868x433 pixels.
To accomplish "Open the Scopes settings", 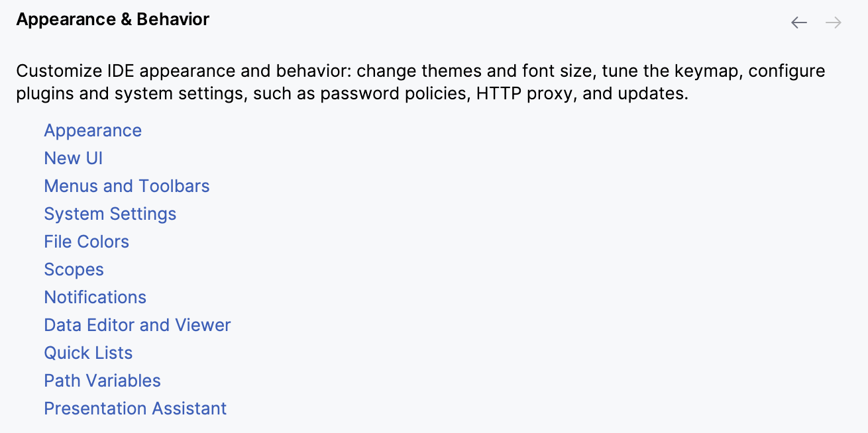I will [74, 269].
